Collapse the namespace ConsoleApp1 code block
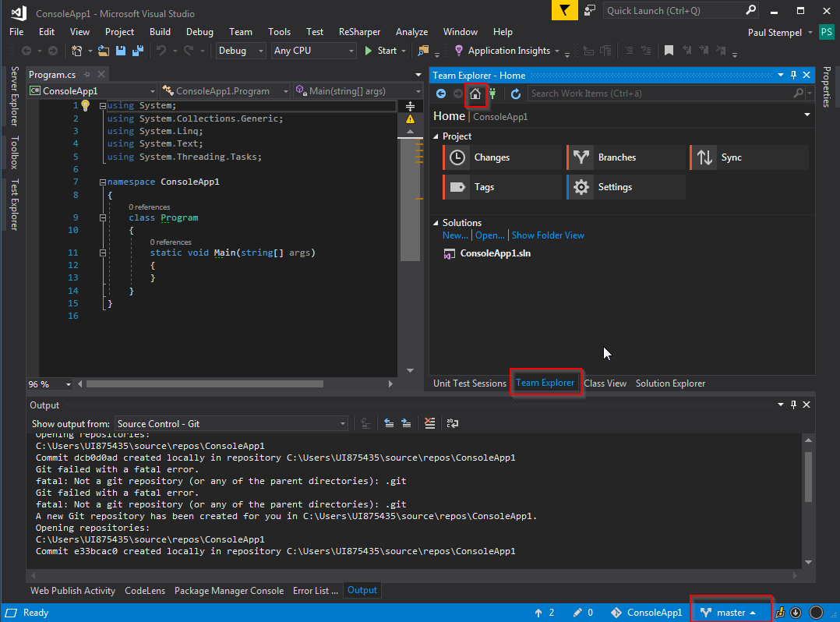This screenshot has width=840, height=622. [102, 182]
